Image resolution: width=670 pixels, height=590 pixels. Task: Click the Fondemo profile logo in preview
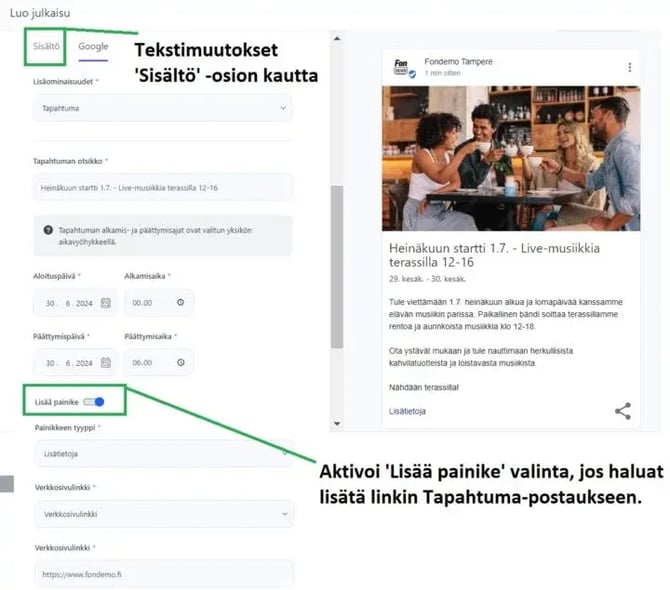[404, 68]
